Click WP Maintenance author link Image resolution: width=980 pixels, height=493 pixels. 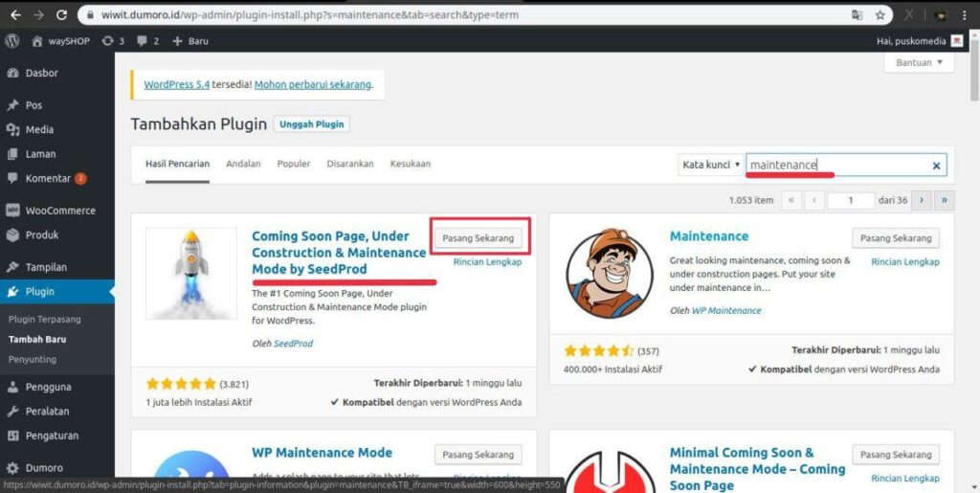(x=726, y=310)
